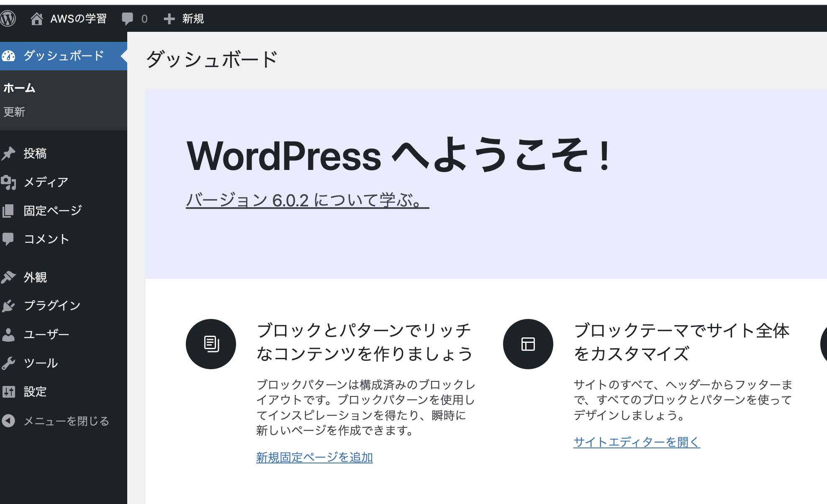Viewport: 827px width, 504px height.
Task: Click the 固定ページ pages icon
Action: [9, 211]
